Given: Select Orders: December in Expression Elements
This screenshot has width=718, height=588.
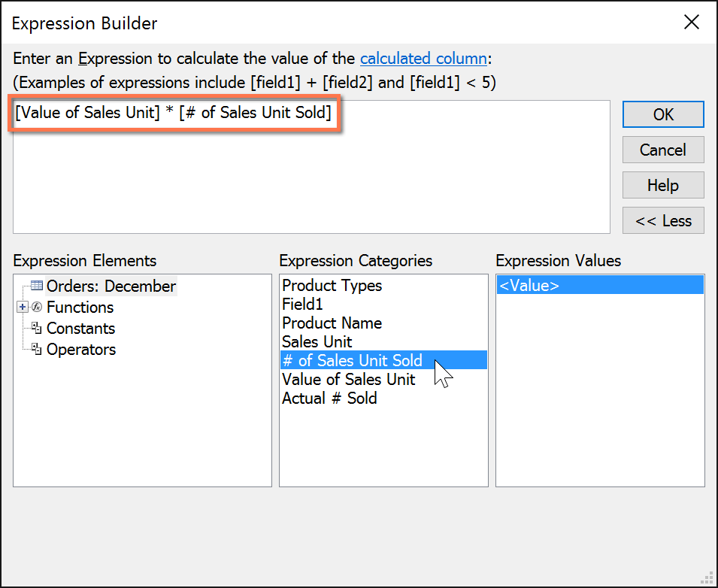Looking at the screenshot, I should 111,286.
